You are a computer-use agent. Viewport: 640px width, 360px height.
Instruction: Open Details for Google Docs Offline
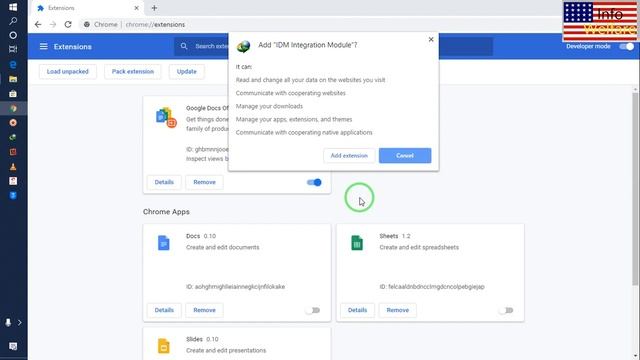(x=164, y=182)
